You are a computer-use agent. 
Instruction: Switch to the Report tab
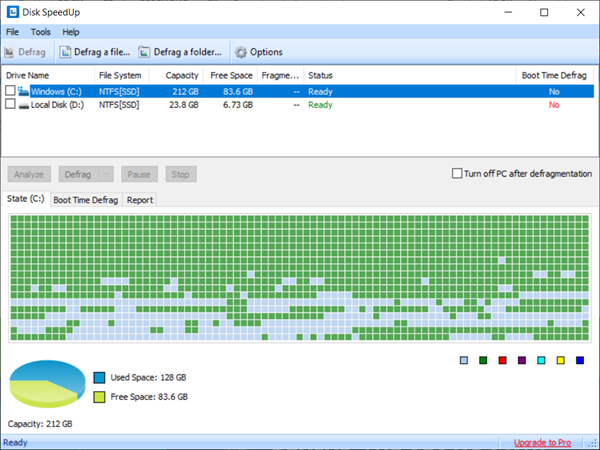pos(140,200)
